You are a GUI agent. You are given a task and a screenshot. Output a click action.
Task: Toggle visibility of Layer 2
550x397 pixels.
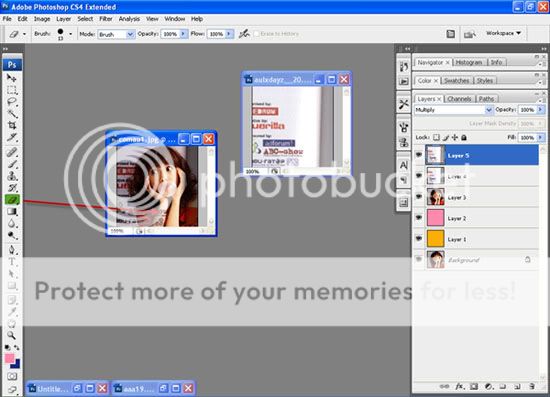click(419, 217)
